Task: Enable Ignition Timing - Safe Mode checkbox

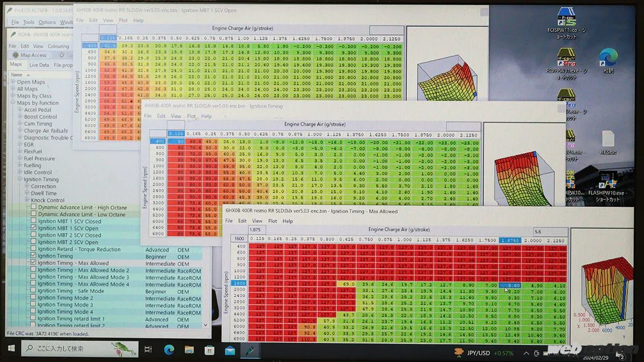Action: (33, 291)
